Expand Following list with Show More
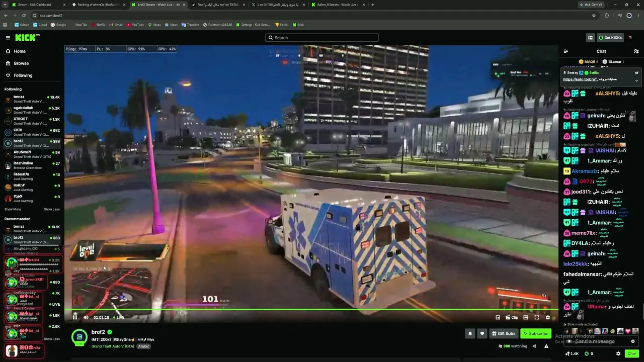644x362 pixels. click(x=13, y=209)
